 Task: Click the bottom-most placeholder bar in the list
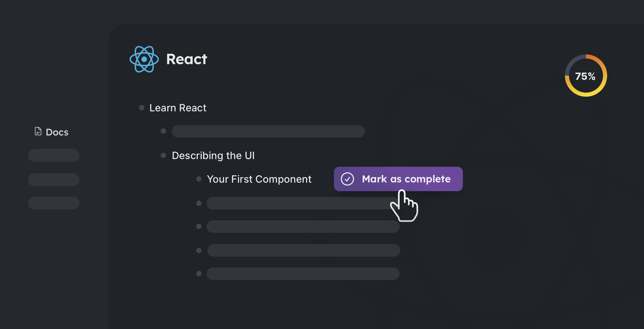click(303, 274)
